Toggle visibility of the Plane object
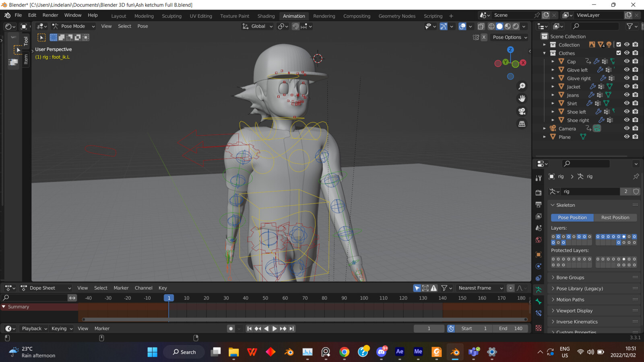The image size is (644, 362). point(627,137)
